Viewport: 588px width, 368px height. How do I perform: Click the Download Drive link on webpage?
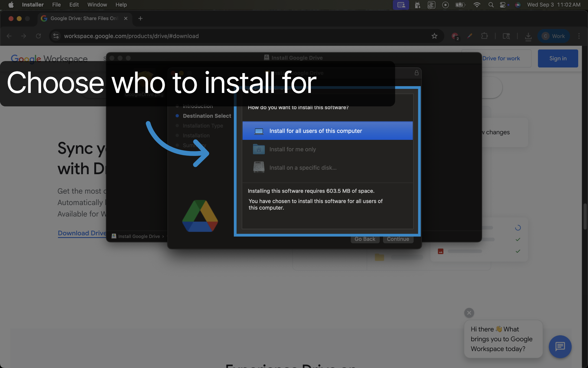click(x=82, y=233)
